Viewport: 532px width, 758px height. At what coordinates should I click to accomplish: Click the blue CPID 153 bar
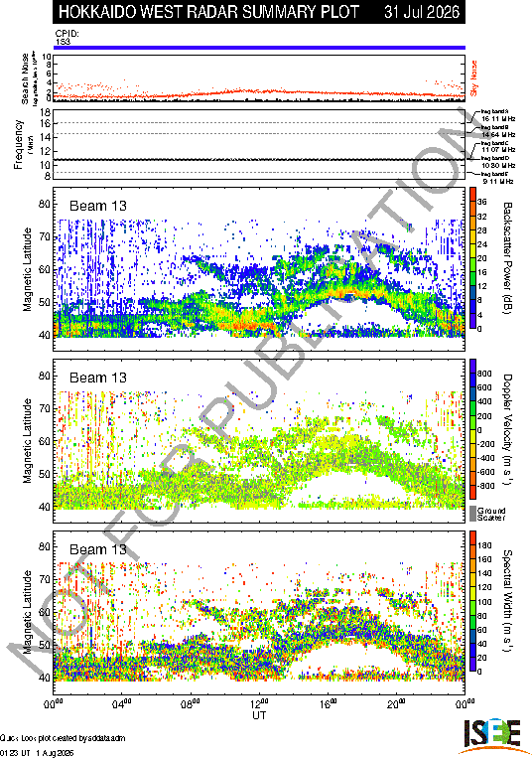pyautogui.click(x=259, y=48)
